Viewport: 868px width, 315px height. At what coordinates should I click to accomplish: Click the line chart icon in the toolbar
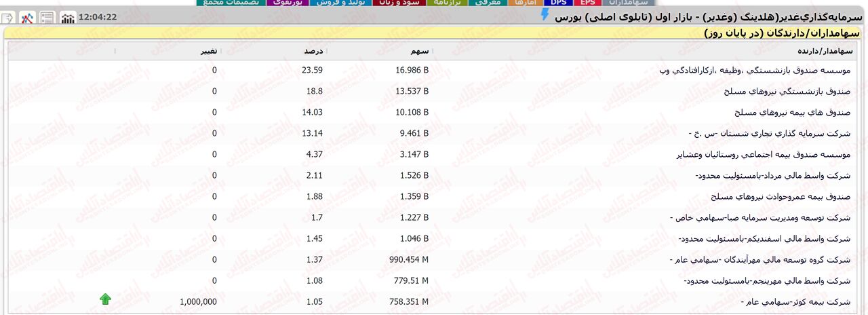28,18
